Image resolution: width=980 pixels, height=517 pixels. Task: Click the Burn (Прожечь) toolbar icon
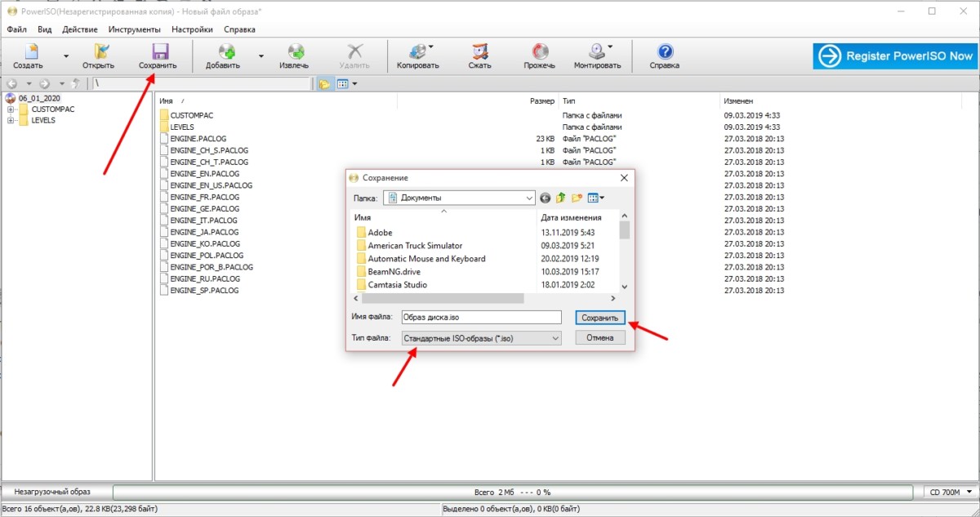click(x=540, y=52)
